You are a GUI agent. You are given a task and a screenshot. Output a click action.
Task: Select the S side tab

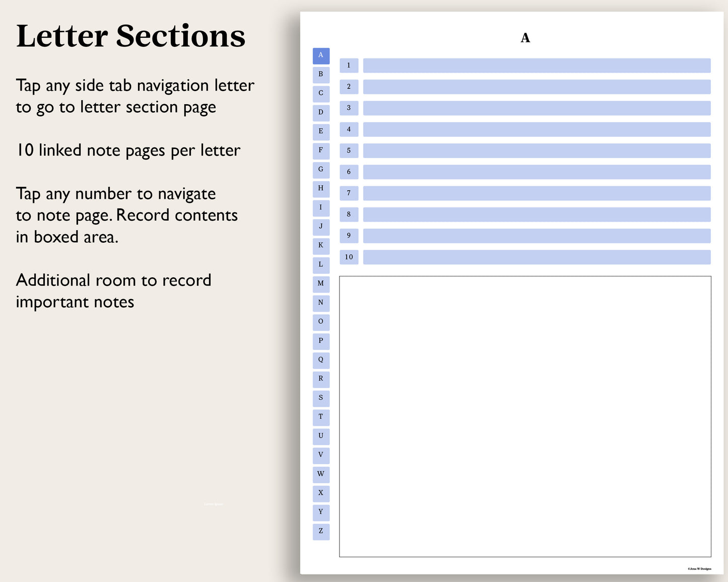[x=320, y=398]
